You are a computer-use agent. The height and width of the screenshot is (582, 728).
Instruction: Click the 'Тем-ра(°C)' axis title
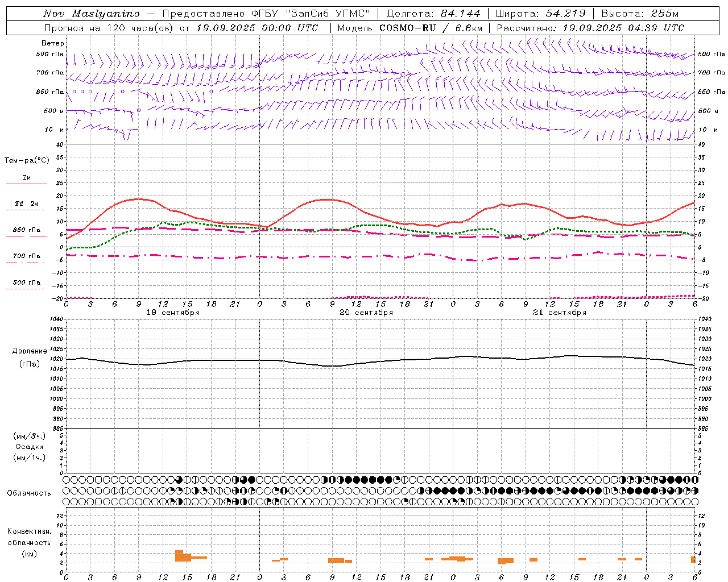[x=27, y=161]
